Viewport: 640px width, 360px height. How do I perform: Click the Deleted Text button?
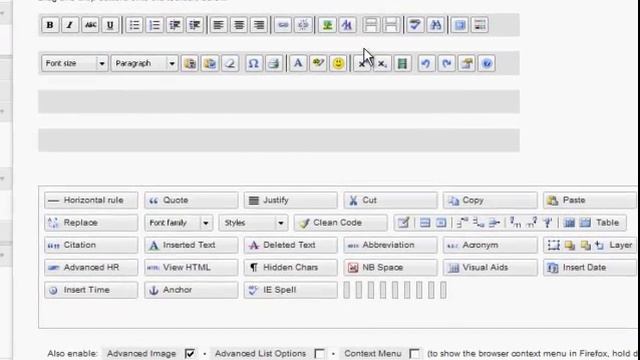[x=291, y=245]
